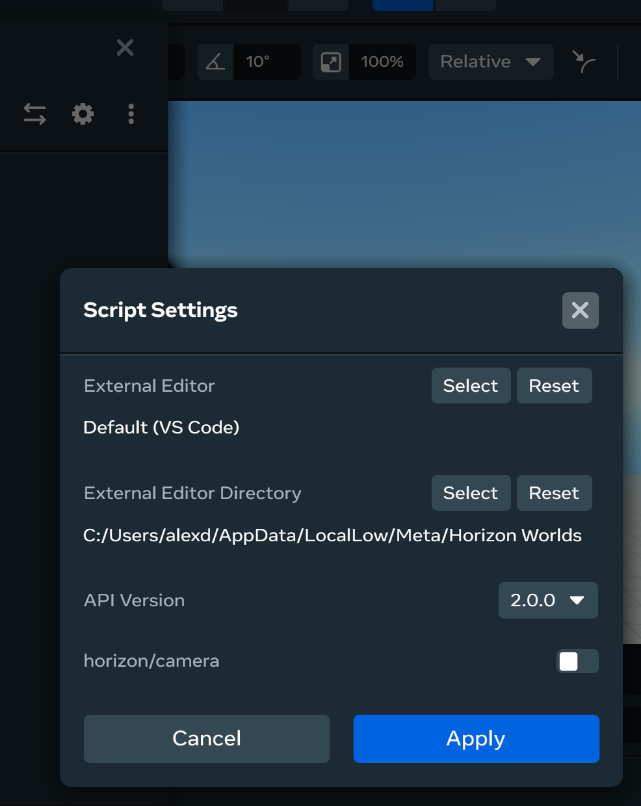Click the rotation angle snap icon
Image resolution: width=641 pixels, height=806 pixels.
pos(215,62)
